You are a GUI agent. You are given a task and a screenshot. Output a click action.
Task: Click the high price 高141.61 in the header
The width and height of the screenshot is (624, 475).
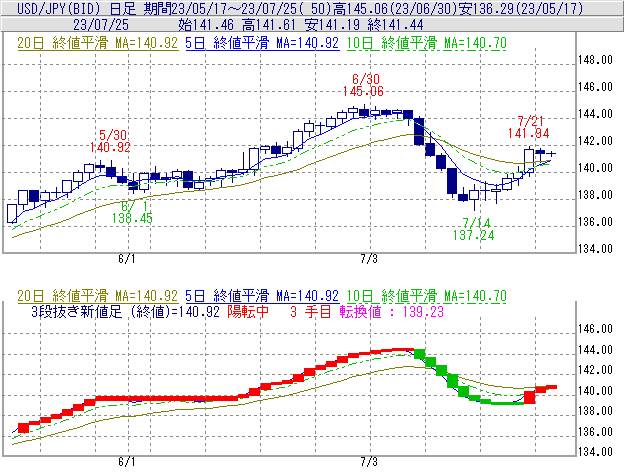pyautogui.click(x=269, y=25)
